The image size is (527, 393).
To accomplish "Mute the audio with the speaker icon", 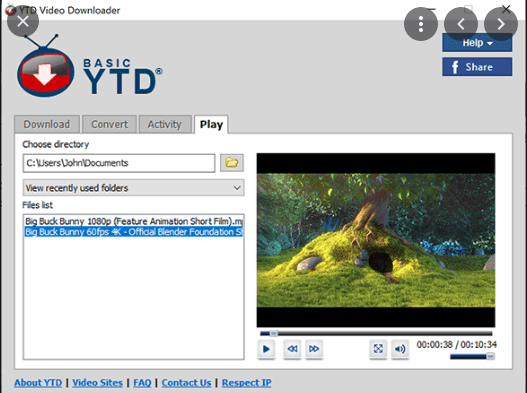I will tap(400, 349).
